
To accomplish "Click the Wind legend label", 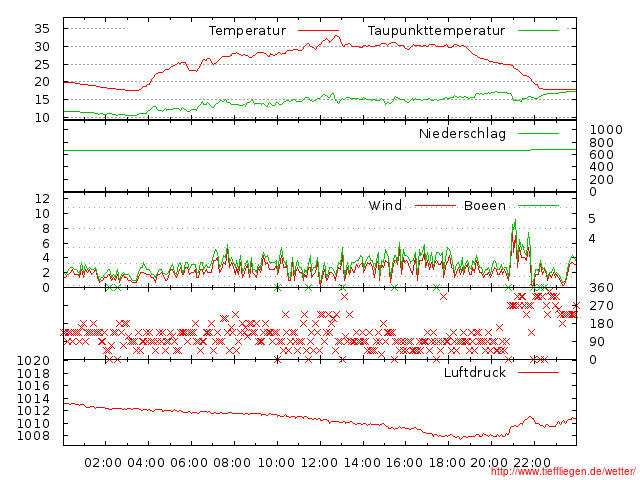I will click(385, 205).
